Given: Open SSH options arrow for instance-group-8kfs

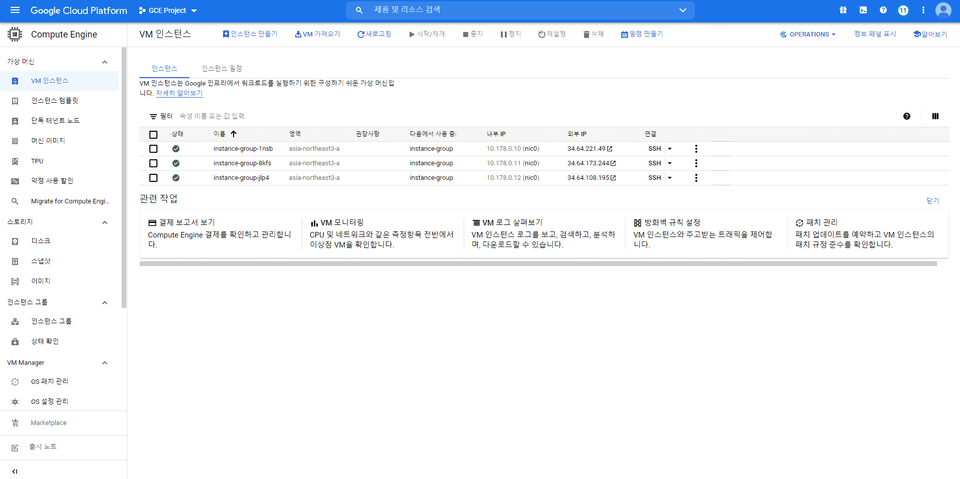Looking at the screenshot, I should click(x=669, y=164).
